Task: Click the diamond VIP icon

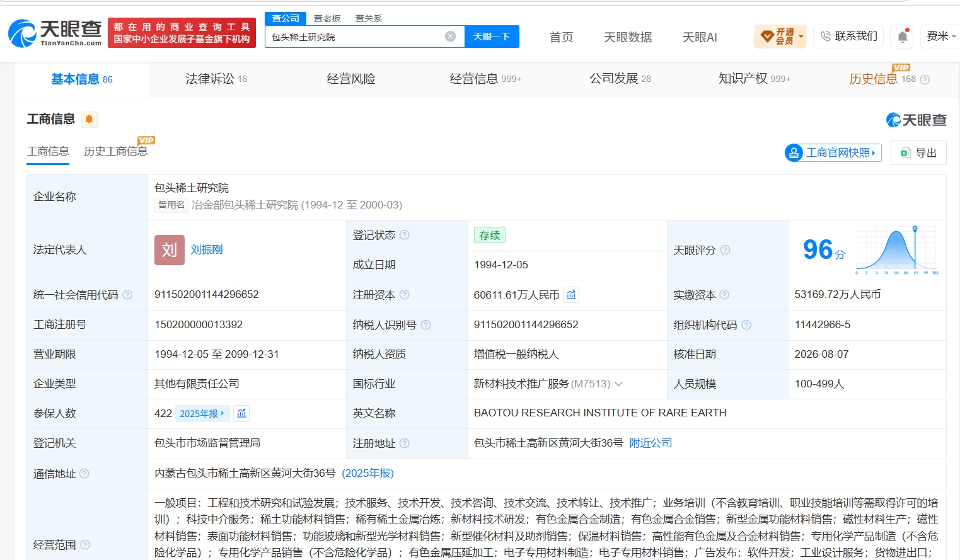Action: pos(767,37)
